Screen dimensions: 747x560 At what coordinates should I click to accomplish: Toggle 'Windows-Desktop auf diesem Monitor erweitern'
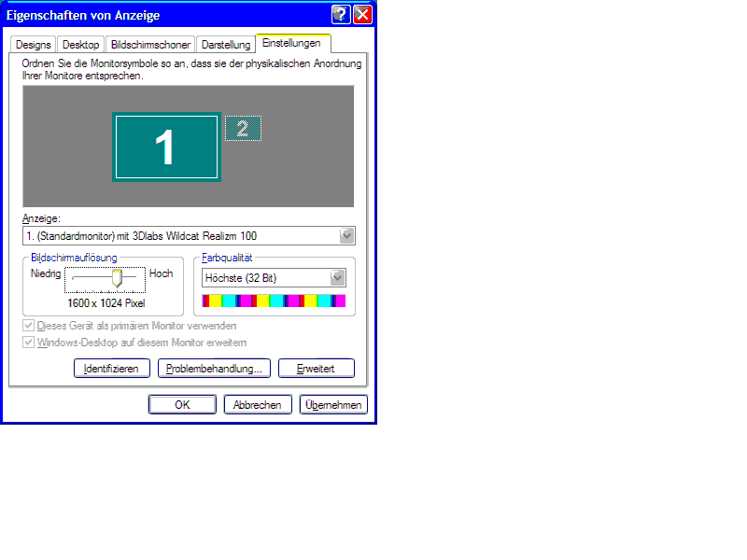point(28,343)
